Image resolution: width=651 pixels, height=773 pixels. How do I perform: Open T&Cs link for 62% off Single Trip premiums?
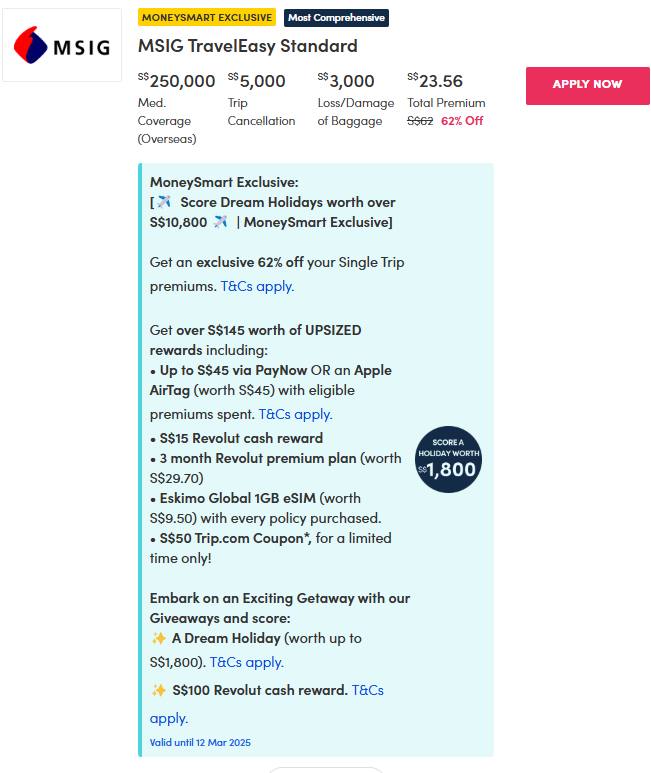click(x=257, y=286)
